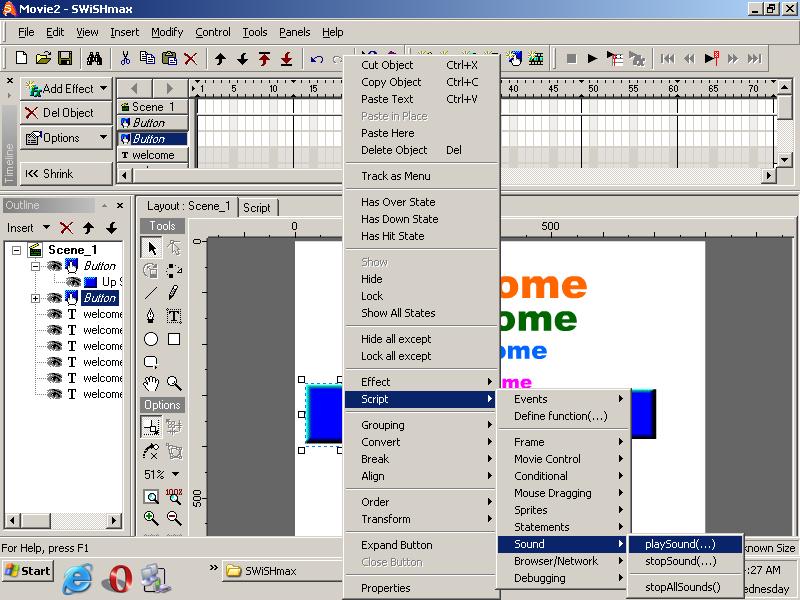Click the Undo arrow icon in the toolbar
Screen dimensions: 800x600
tap(316, 59)
